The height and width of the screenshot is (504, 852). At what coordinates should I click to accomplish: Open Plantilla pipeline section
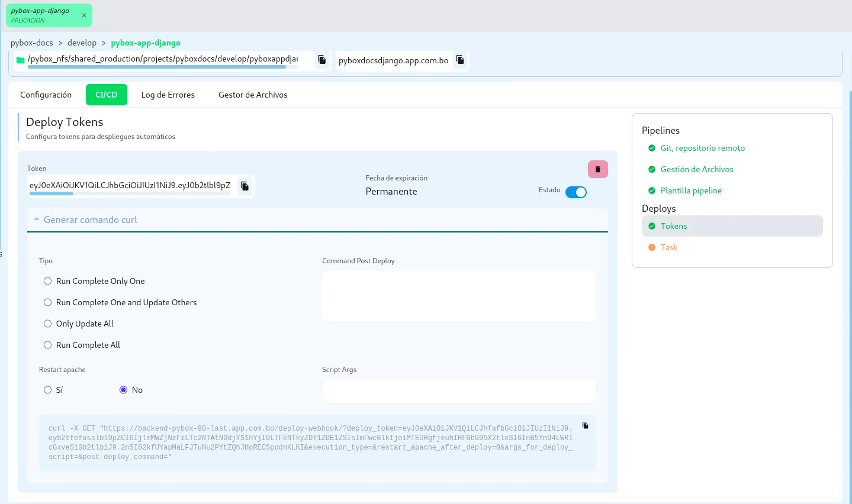[x=691, y=190]
